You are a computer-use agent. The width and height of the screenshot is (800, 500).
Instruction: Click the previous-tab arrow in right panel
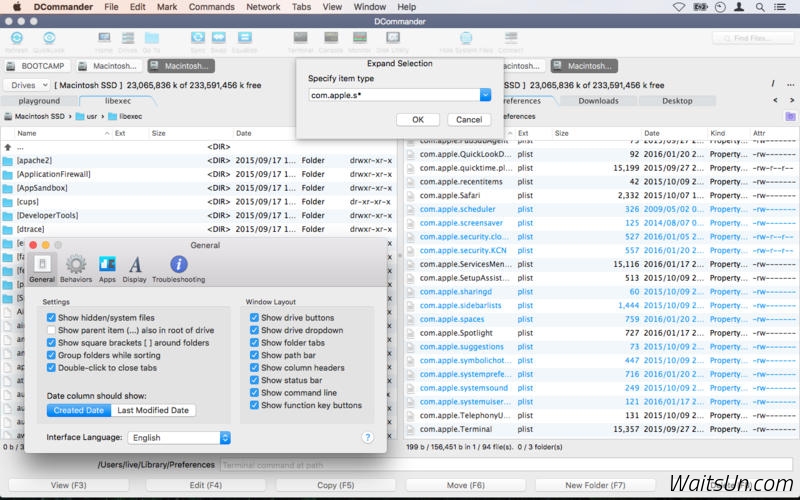(x=775, y=101)
